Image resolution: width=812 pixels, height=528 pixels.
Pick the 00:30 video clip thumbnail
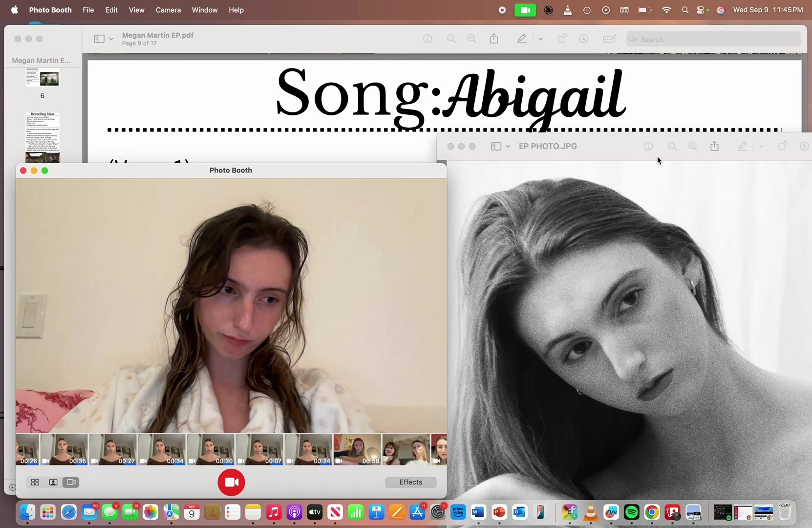[211, 449]
